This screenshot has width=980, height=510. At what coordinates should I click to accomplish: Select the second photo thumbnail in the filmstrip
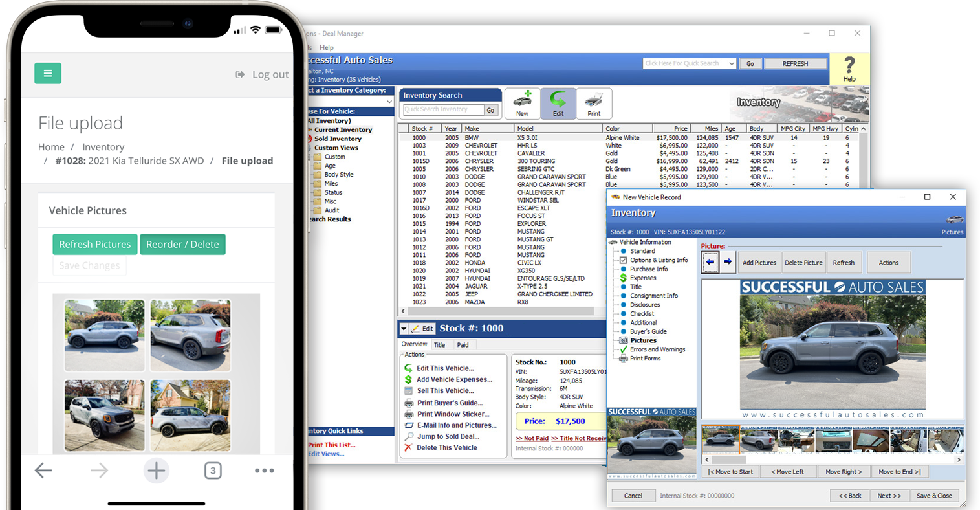point(758,438)
